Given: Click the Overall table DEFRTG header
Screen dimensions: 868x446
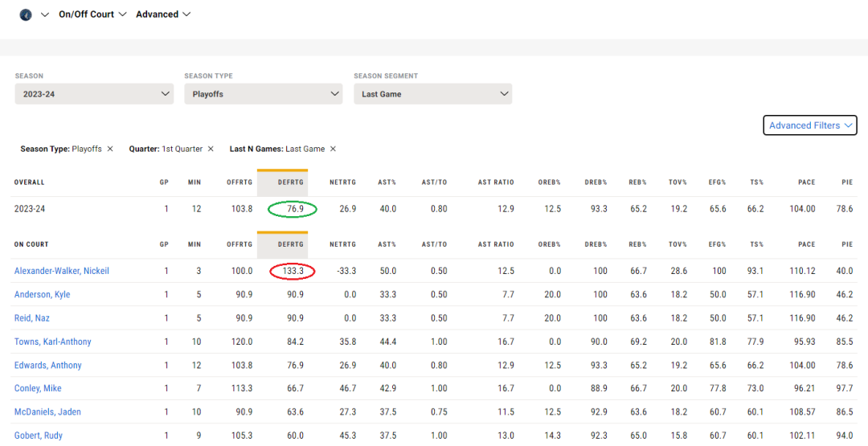Looking at the screenshot, I should [291, 182].
